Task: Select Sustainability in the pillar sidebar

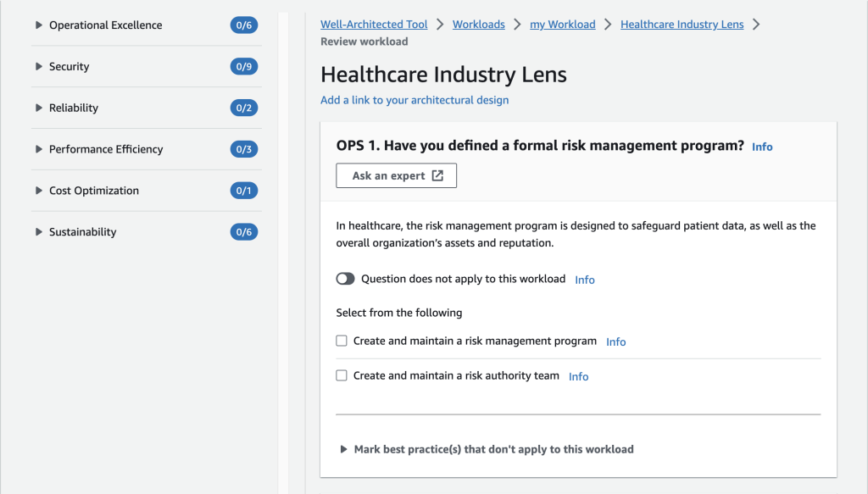Action: click(81, 231)
